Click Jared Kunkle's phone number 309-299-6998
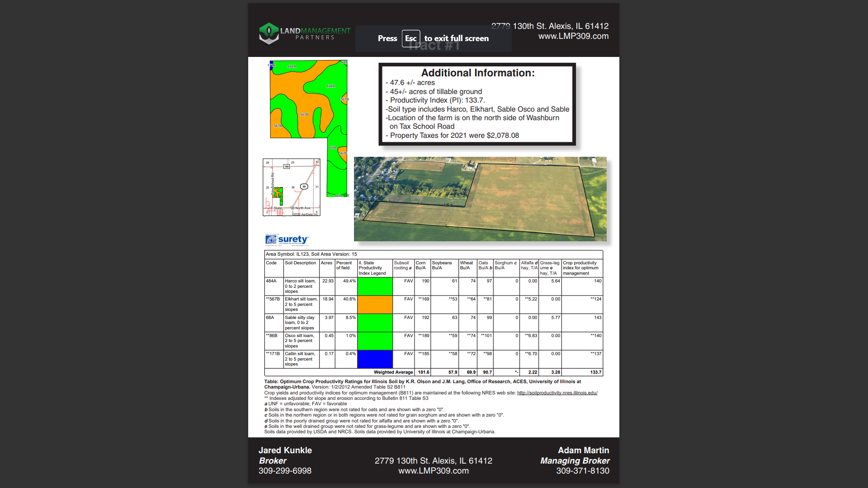Image resolution: width=868 pixels, height=488 pixels. click(285, 471)
